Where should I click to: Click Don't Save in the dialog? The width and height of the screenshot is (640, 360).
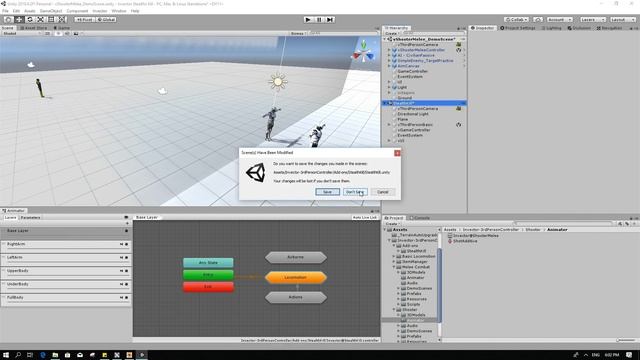(x=355, y=192)
